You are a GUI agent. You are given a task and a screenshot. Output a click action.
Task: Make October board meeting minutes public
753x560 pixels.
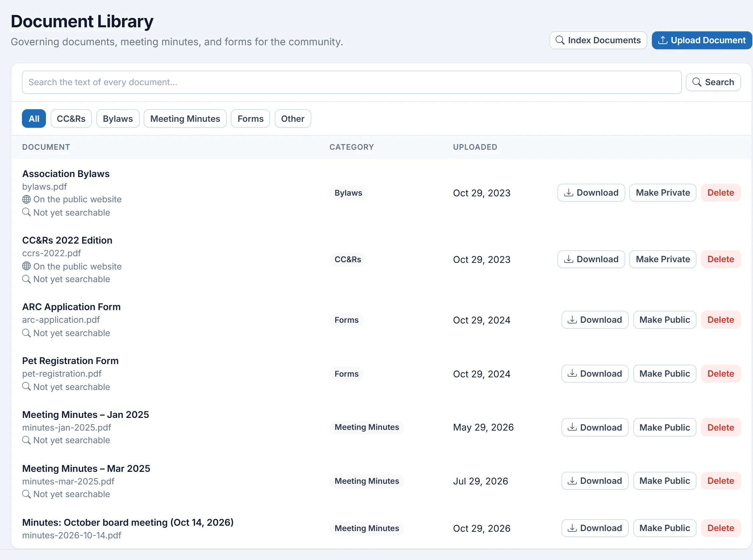click(x=665, y=528)
